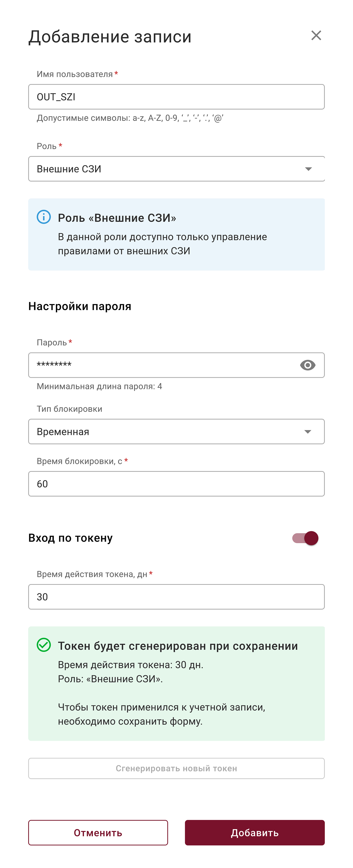Expand the Роль dropdown arrow
This screenshot has height=868, width=353.
point(308,169)
